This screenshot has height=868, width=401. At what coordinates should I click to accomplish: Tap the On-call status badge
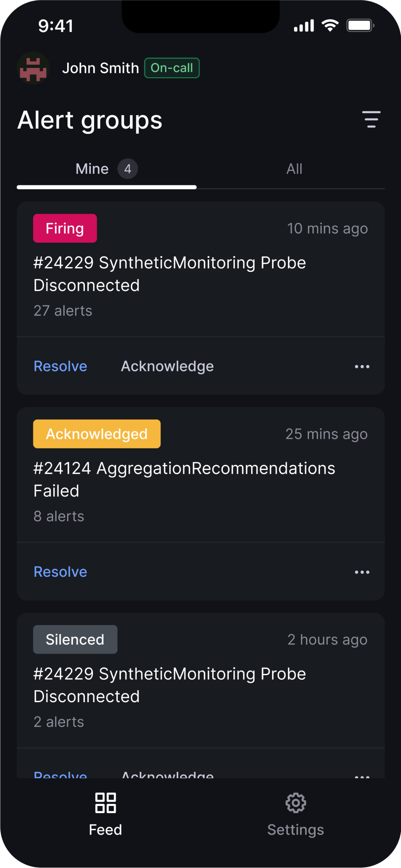coord(172,68)
